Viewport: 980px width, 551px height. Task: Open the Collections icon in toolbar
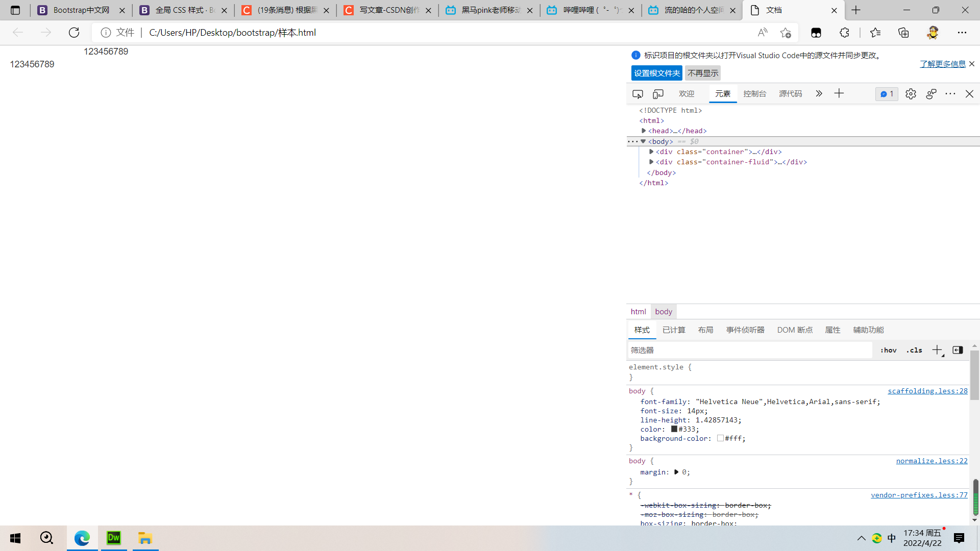(903, 33)
